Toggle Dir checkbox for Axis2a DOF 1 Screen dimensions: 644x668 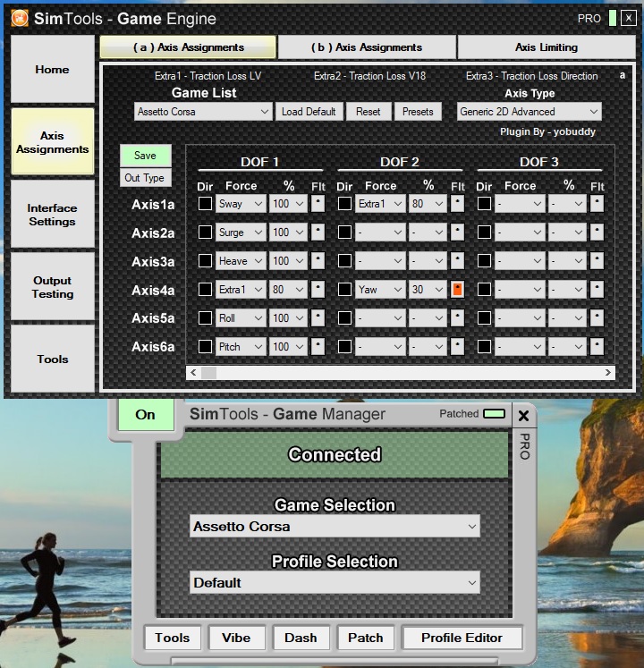point(205,233)
